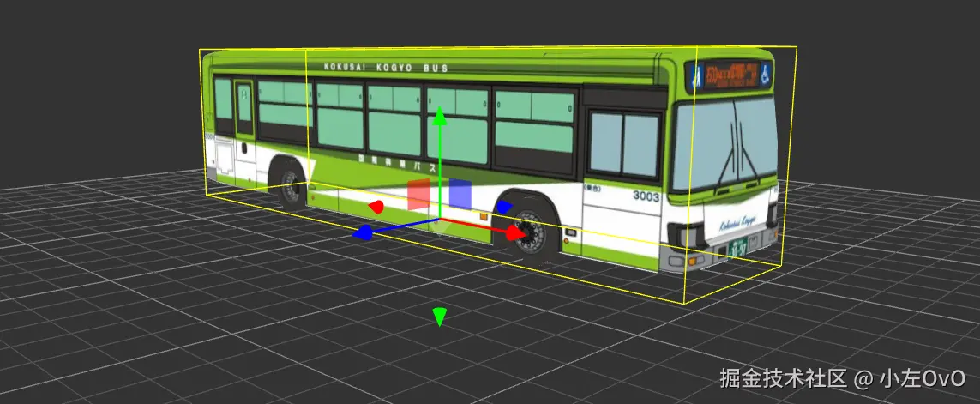Select the blue semi-transparent plane handle square
The image size is (980, 404).
click(460, 194)
